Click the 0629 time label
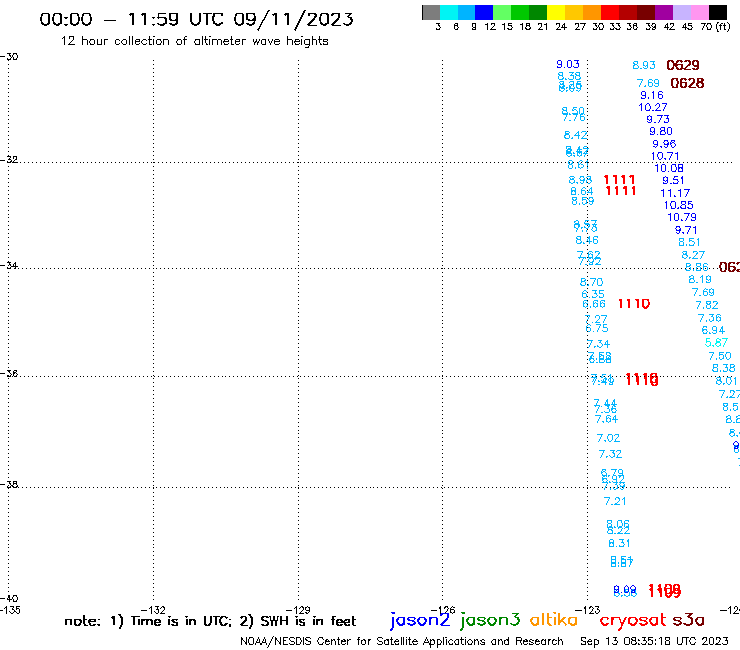Viewport: 740px width, 650px height. click(x=682, y=65)
